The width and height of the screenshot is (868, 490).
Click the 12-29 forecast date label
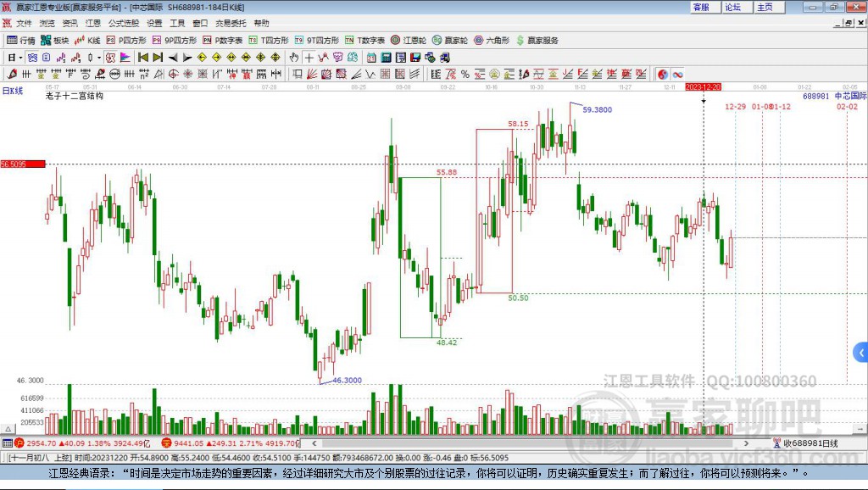[x=735, y=106]
